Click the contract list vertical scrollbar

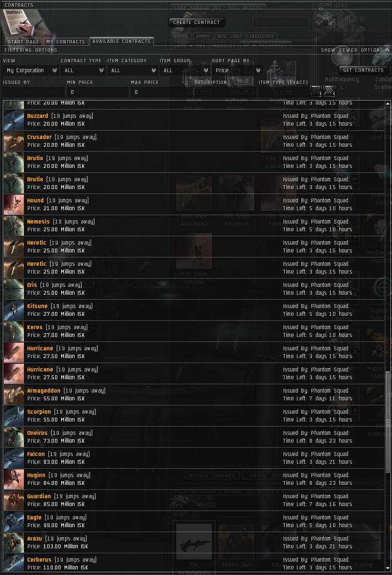[x=388, y=422]
